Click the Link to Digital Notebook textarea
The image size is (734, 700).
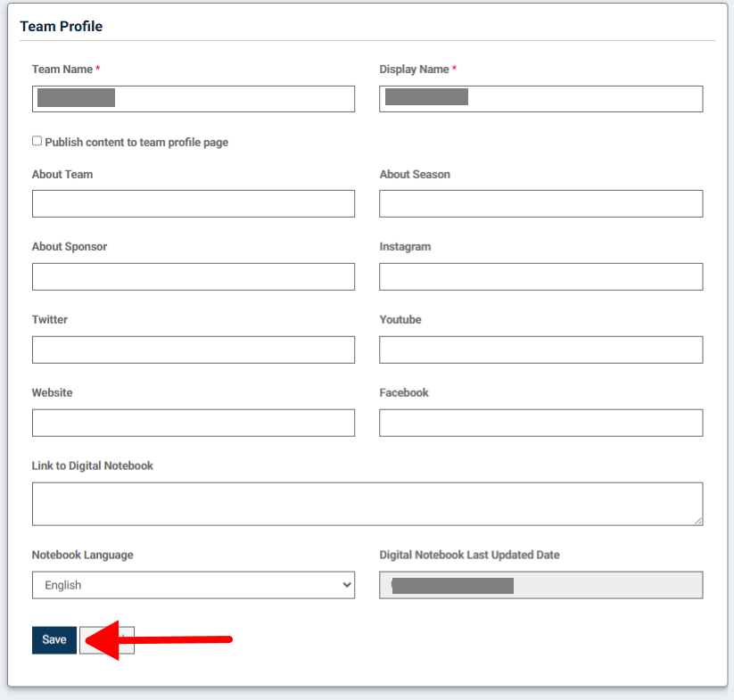(367, 504)
